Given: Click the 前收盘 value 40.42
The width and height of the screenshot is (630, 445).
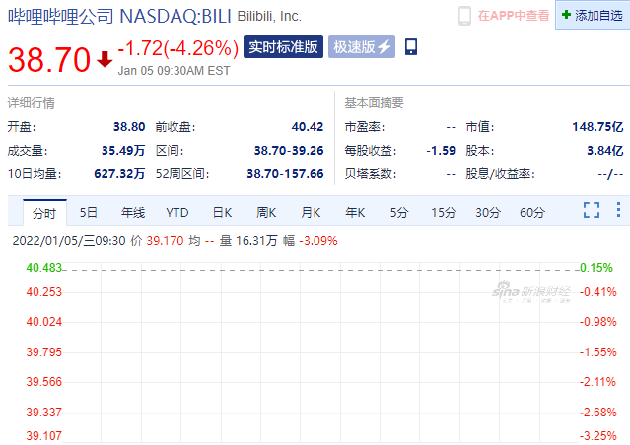Looking at the screenshot, I should (307, 127).
